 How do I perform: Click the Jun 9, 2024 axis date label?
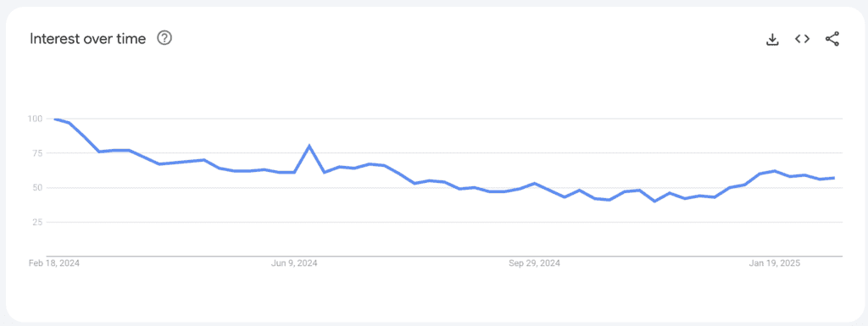[294, 263]
